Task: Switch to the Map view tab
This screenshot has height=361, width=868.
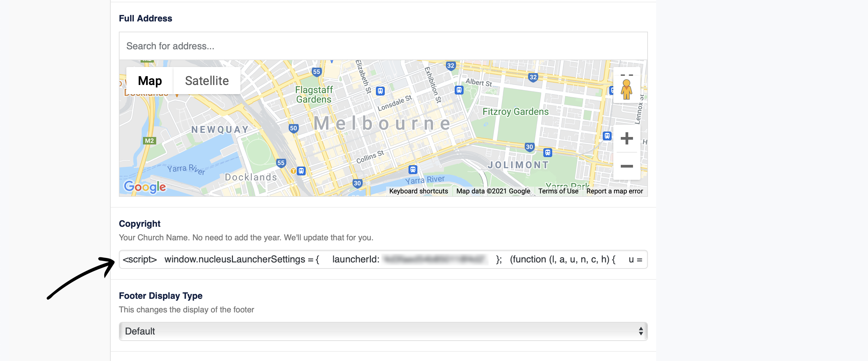Action: tap(150, 81)
